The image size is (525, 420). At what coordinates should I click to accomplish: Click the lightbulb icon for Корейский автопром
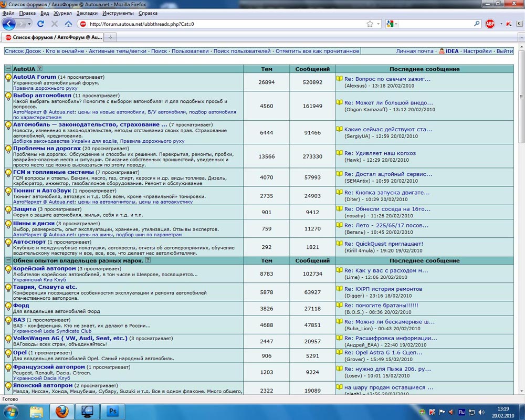[x=8, y=269]
